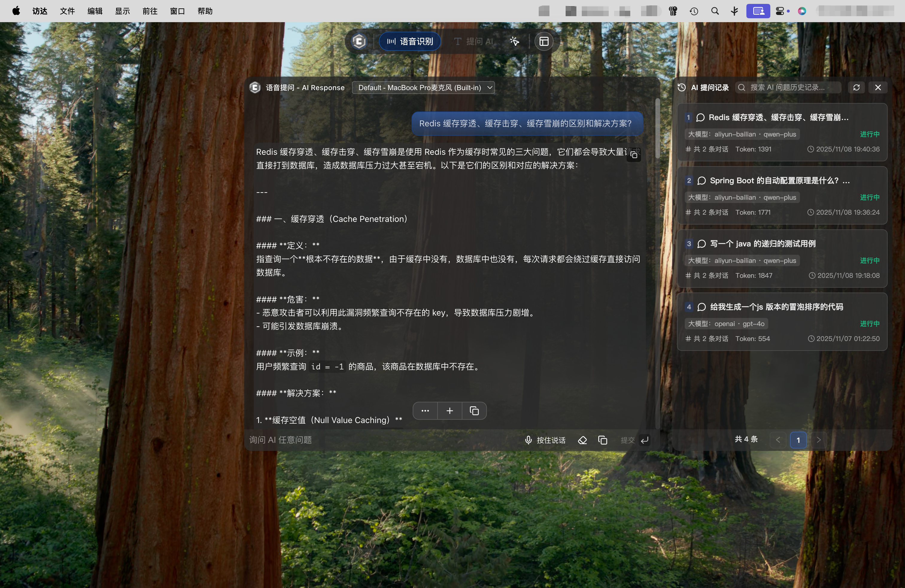Copy the response via top-right copy icon
This screenshot has height=588, width=905.
click(x=634, y=155)
